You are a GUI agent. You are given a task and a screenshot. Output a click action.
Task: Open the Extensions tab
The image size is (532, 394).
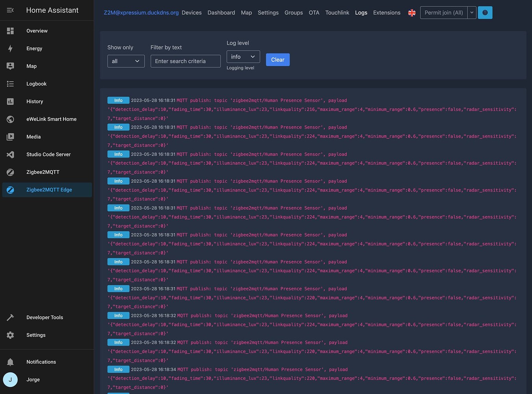tap(387, 13)
